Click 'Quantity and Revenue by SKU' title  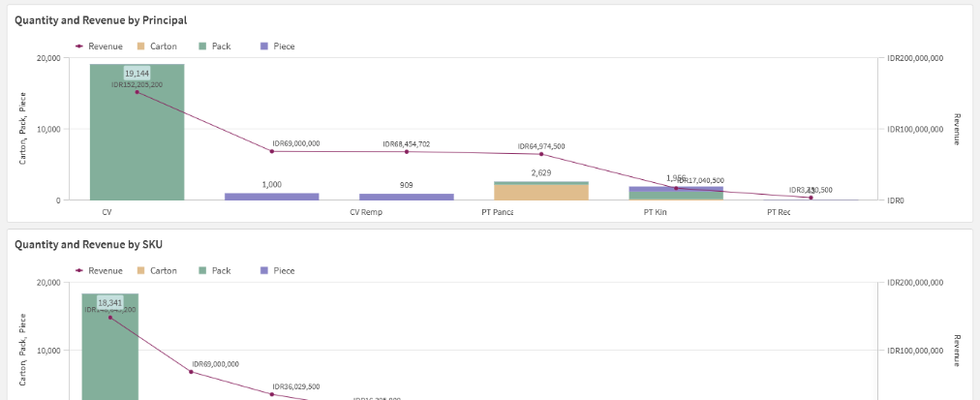tap(89, 244)
